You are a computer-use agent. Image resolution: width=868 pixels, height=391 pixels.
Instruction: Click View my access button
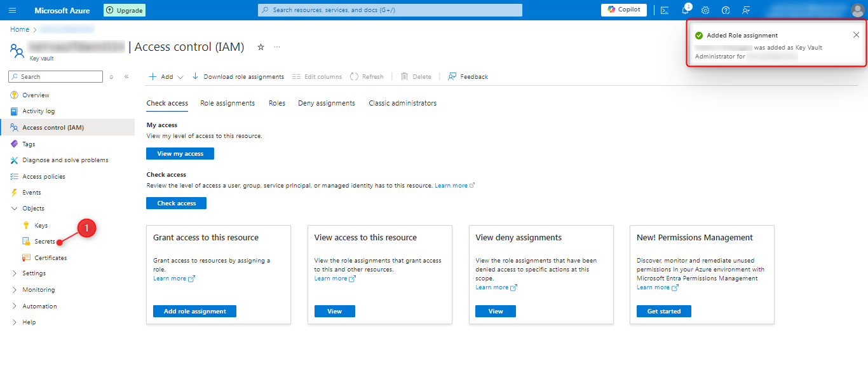point(180,154)
